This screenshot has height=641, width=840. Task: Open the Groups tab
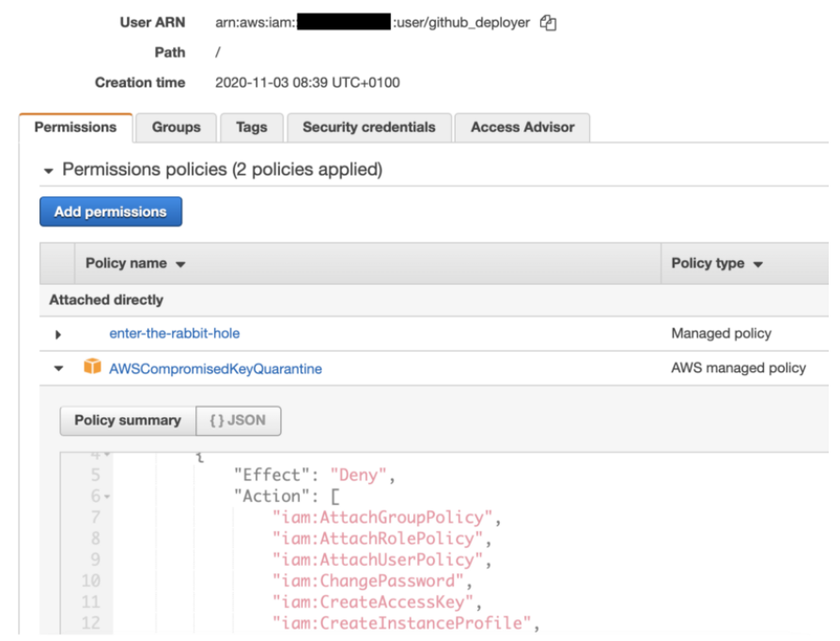click(x=177, y=127)
